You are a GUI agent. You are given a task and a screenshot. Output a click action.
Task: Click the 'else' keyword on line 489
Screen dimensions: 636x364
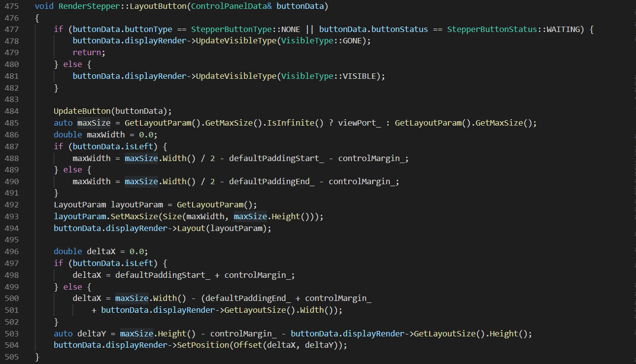(x=73, y=170)
